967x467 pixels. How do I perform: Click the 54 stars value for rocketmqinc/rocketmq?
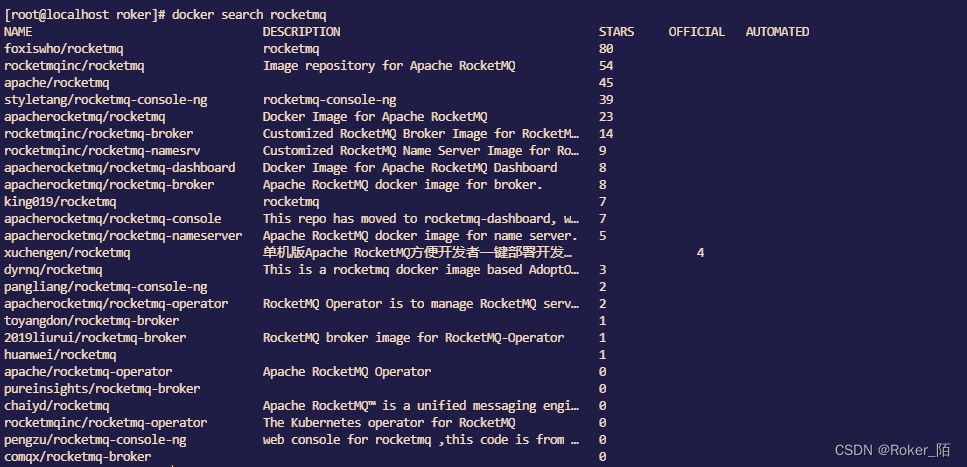pos(606,65)
